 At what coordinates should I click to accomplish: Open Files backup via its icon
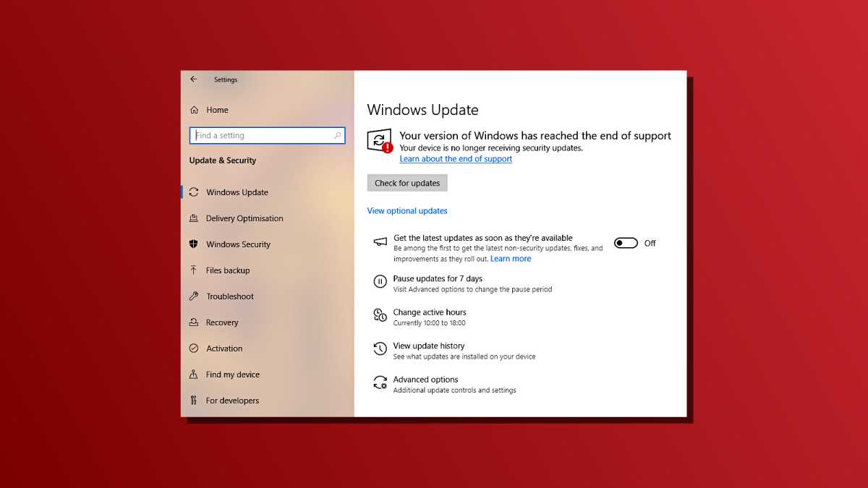click(x=194, y=270)
